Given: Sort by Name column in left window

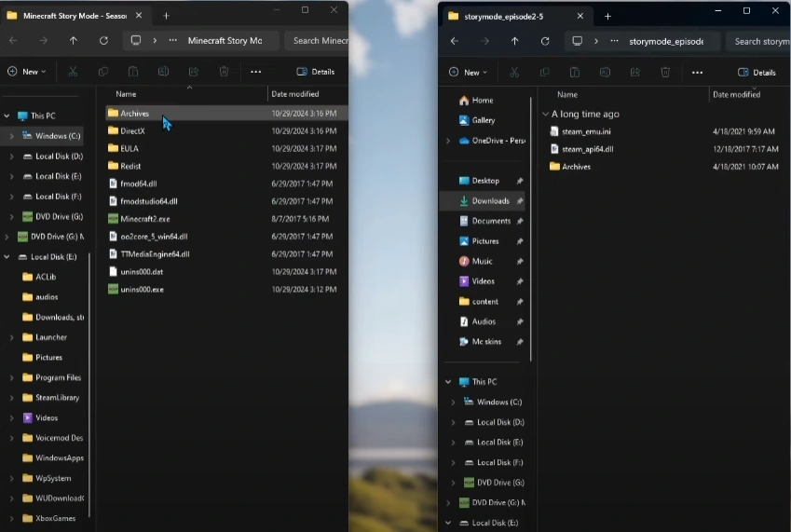Looking at the screenshot, I should click(126, 94).
